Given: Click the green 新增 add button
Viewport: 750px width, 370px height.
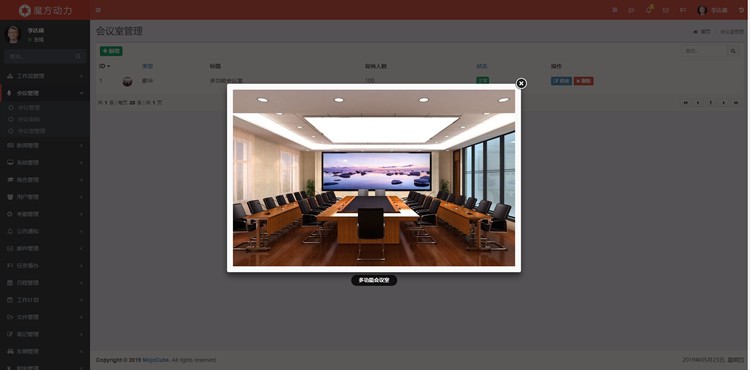Looking at the screenshot, I should pyautogui.click(x=111, y=51).
